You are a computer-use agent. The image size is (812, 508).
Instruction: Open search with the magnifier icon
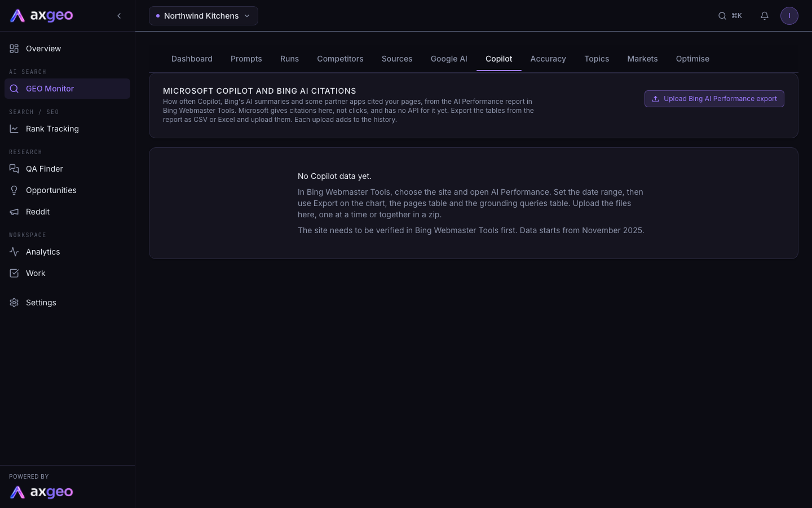pos(722,16)
